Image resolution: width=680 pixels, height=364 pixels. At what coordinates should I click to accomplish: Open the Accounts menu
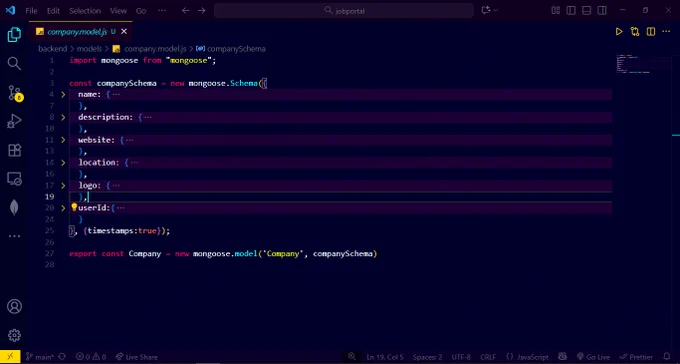pos(14,306)
